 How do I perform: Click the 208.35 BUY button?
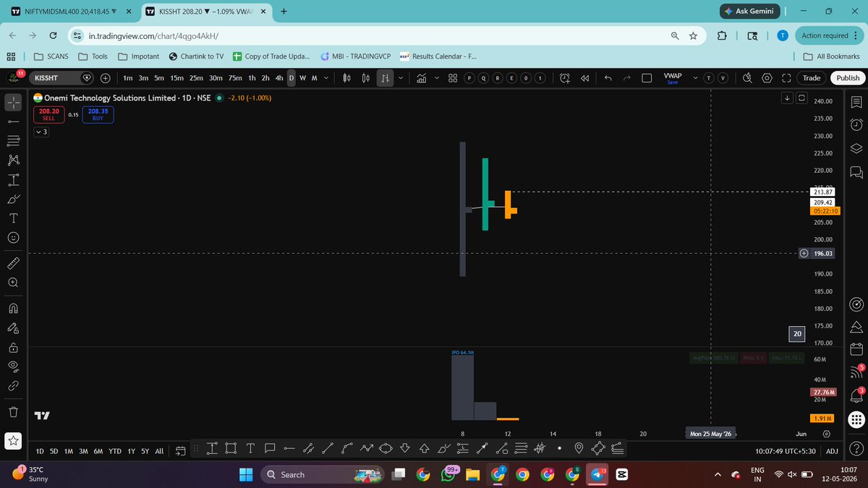98,115
